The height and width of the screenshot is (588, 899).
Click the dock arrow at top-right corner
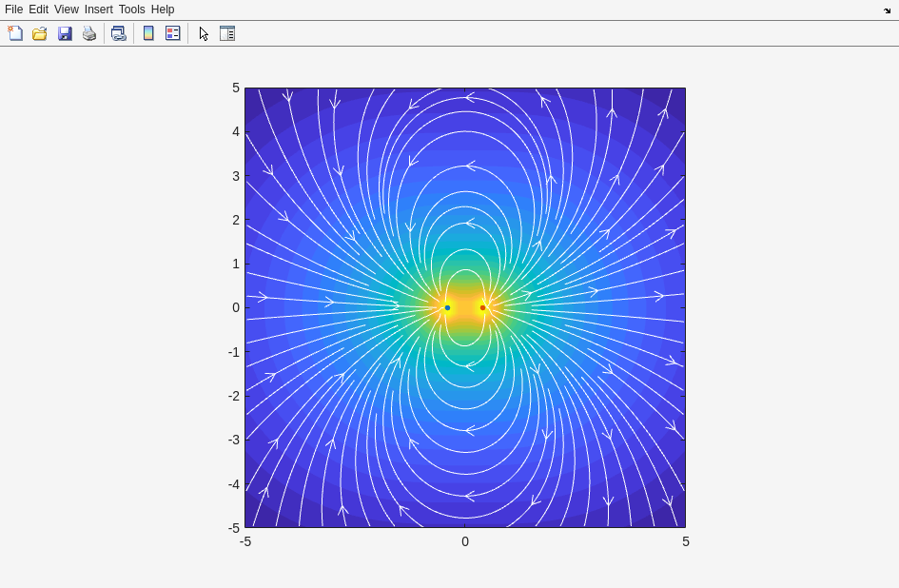pos(887,10)
